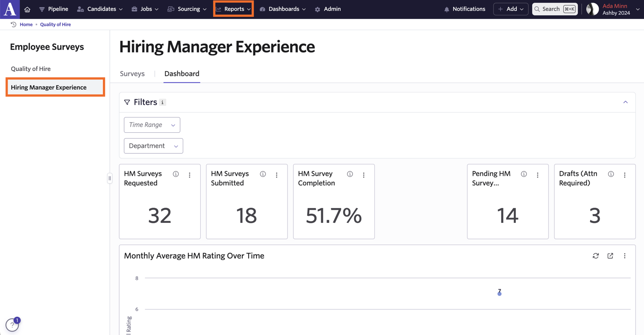Screen dimensions: 644x335
Task: Click the 14 pending surveys value
Action: (x=508, y=215)
